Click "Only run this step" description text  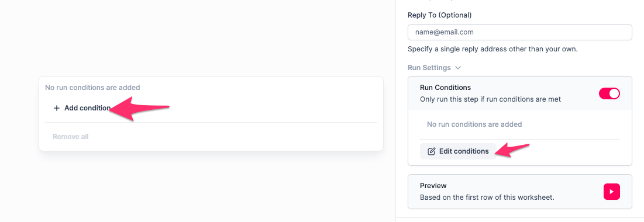coord(490,99)
